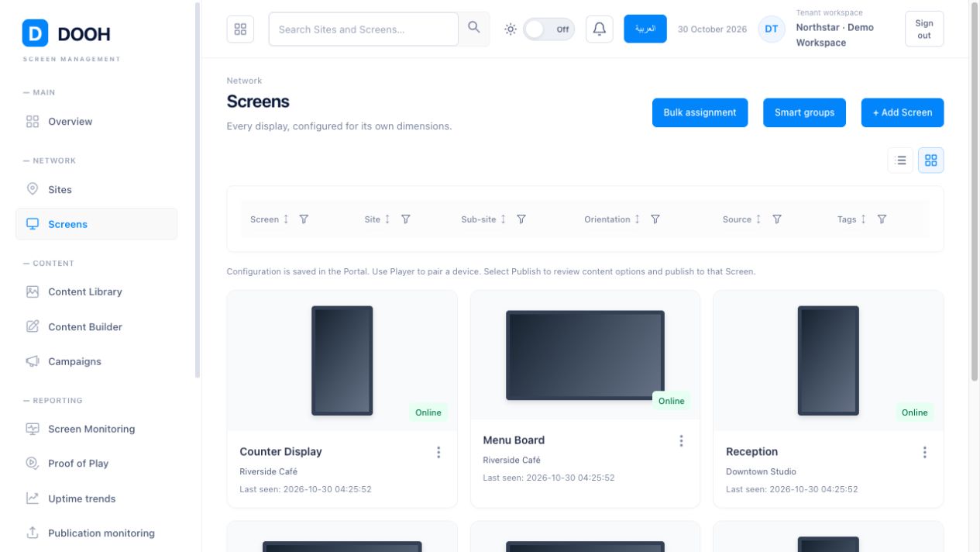The image size is (980, 552).
Task: Click the Bulk assignment button
Action: 700,112
